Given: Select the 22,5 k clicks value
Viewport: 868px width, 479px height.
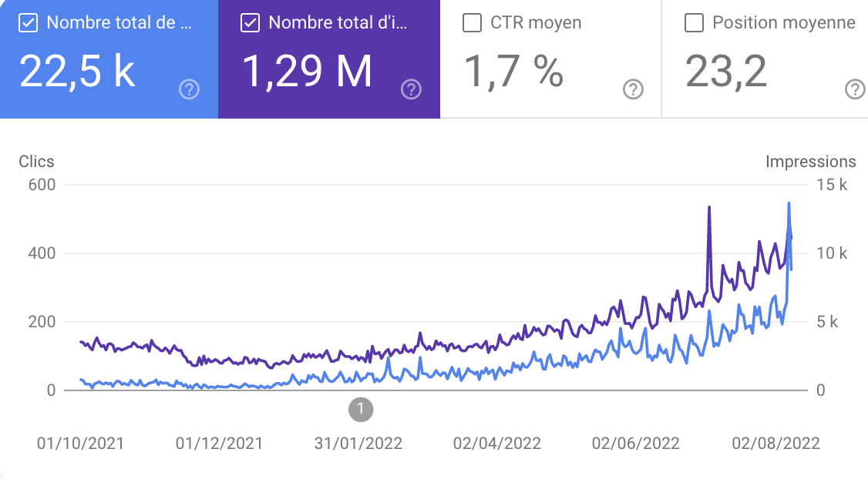Looking at the screenshot, I should pos(77,71).
